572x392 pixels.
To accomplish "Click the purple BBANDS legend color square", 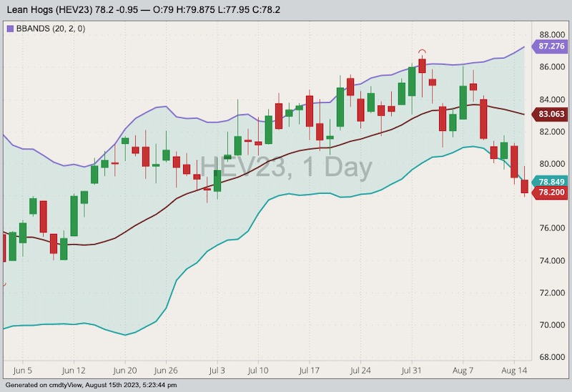I will click(10, 29).
